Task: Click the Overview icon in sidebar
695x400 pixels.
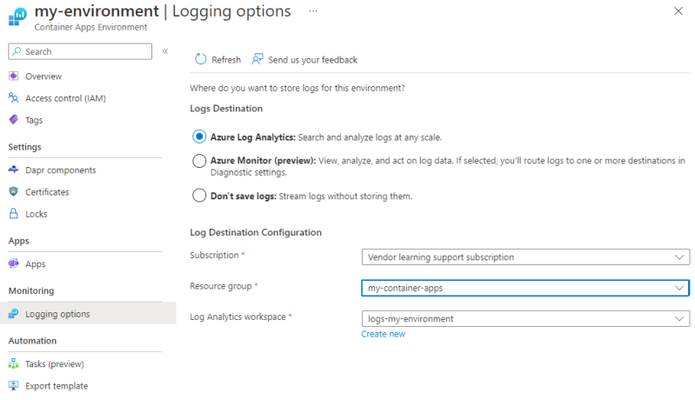Action: [14, 76]
